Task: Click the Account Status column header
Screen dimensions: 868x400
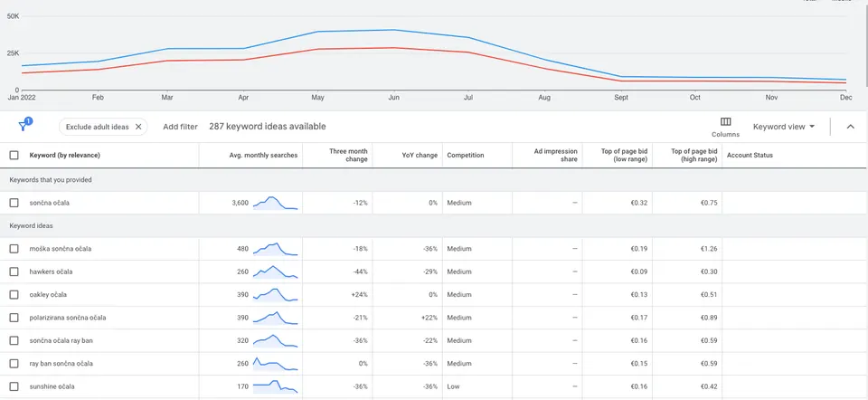Action: click(750, 156)
